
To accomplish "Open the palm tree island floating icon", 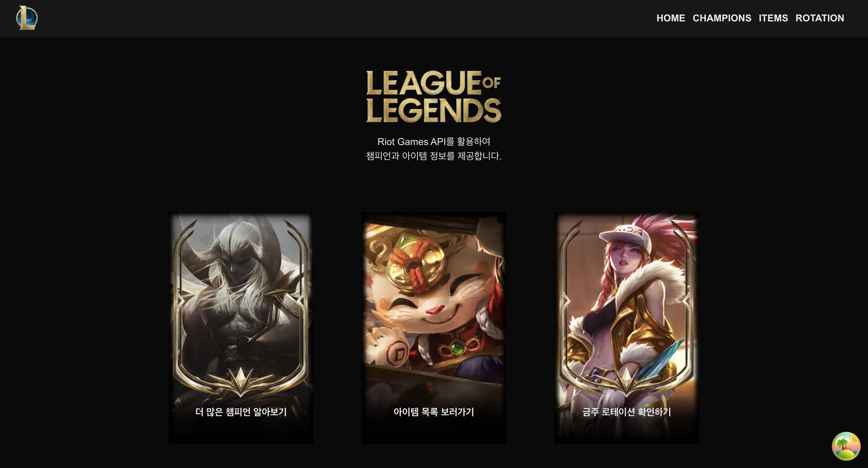I will click(x=846, y=446).
